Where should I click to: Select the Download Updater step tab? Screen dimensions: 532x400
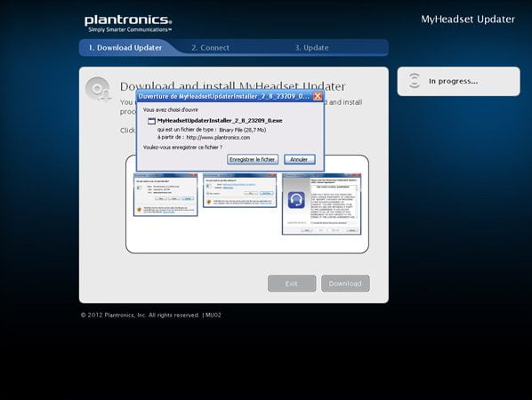pos(125,48)
